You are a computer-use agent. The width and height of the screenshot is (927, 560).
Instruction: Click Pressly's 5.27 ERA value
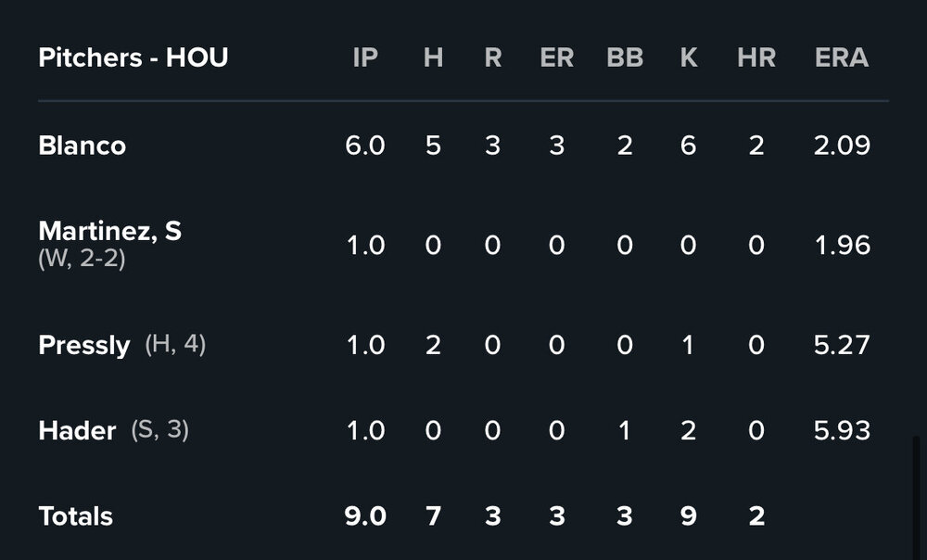[x=842, y=346]
